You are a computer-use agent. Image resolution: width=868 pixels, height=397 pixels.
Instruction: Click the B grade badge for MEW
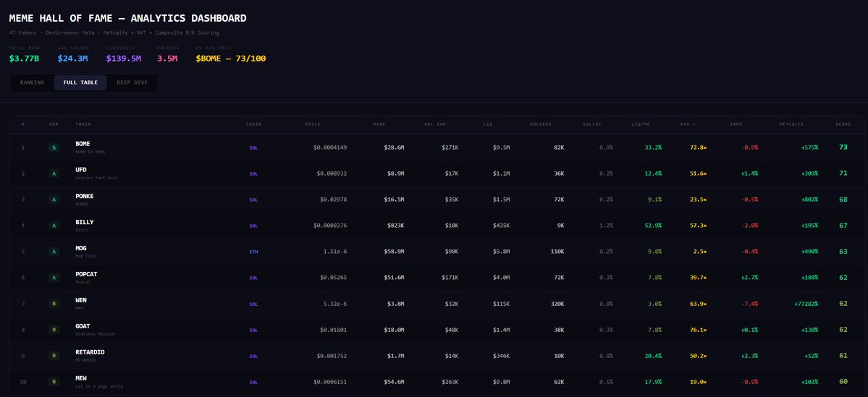[54, 382]
